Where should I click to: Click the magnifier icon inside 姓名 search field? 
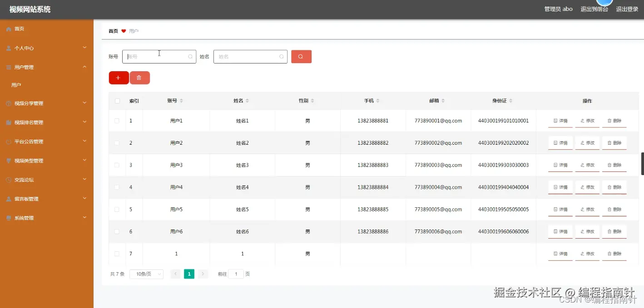(282, 57)
